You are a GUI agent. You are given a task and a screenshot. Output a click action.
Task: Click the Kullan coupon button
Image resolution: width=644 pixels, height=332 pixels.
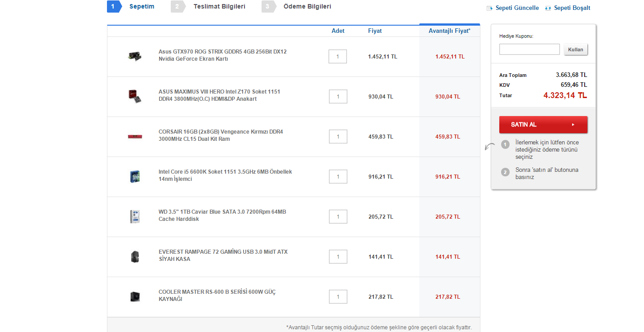(x=576, y=49)
